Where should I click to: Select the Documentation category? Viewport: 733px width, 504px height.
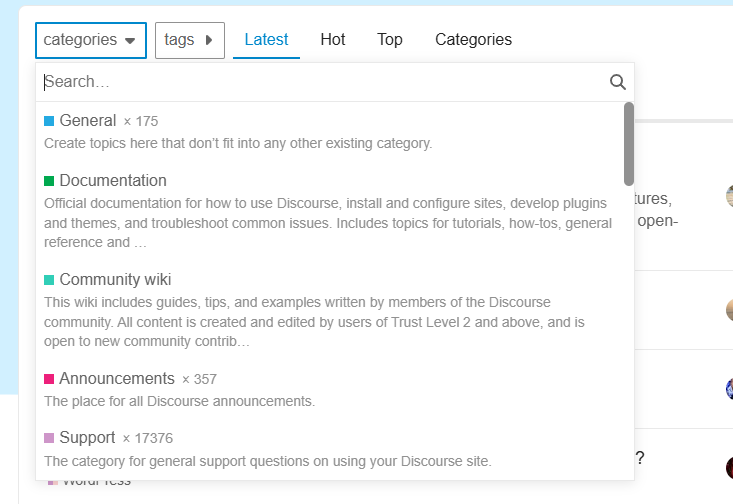[334, 211]
